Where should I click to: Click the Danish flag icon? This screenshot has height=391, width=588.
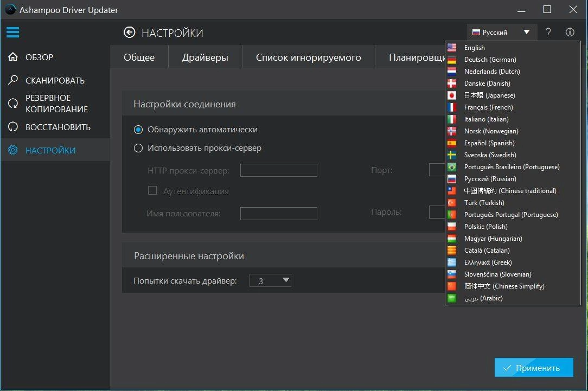[x=452, y=84]
